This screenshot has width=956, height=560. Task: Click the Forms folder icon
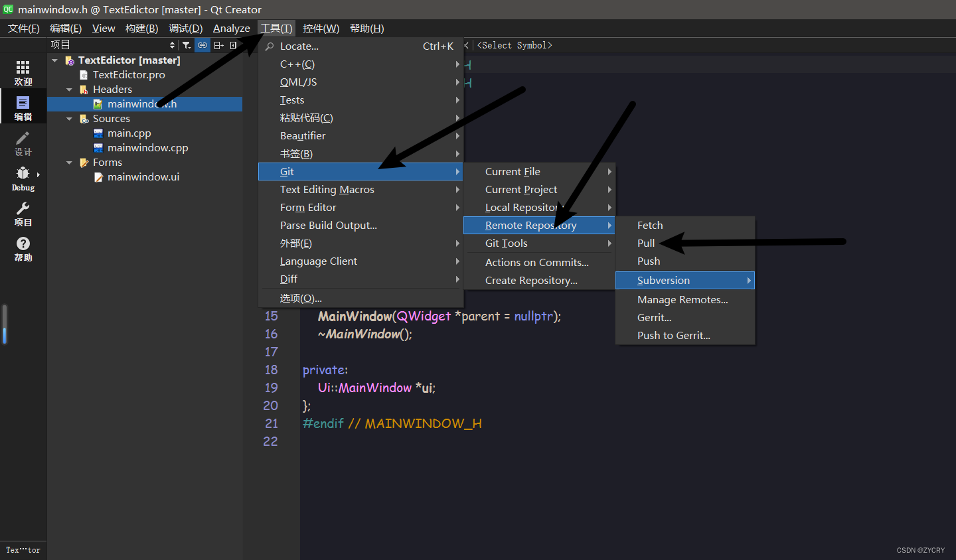coord(84,163)
